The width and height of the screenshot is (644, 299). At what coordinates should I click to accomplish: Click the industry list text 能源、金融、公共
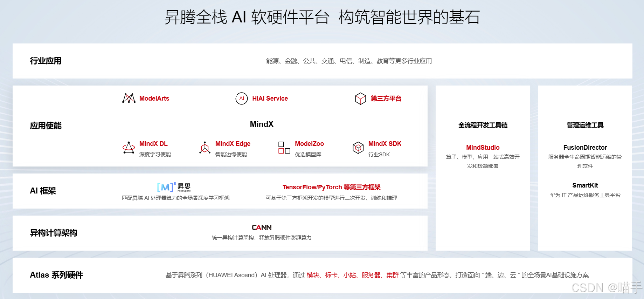coord(291,61)
